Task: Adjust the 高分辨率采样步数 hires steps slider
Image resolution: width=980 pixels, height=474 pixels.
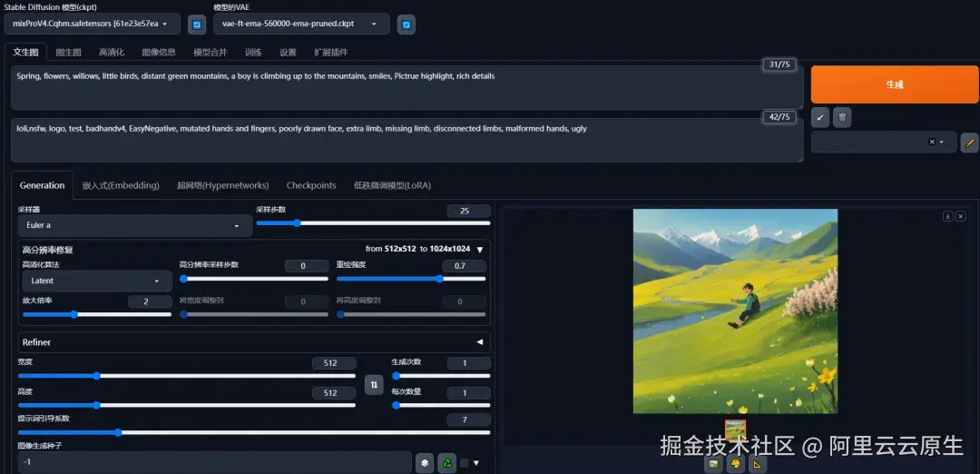Action: coord(254,279)
